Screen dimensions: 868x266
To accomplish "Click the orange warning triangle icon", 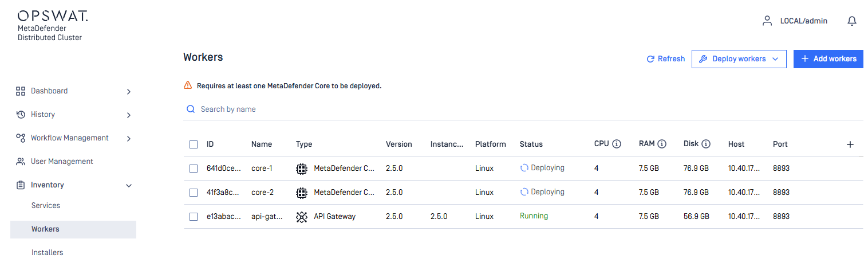I will pos(188,85).
